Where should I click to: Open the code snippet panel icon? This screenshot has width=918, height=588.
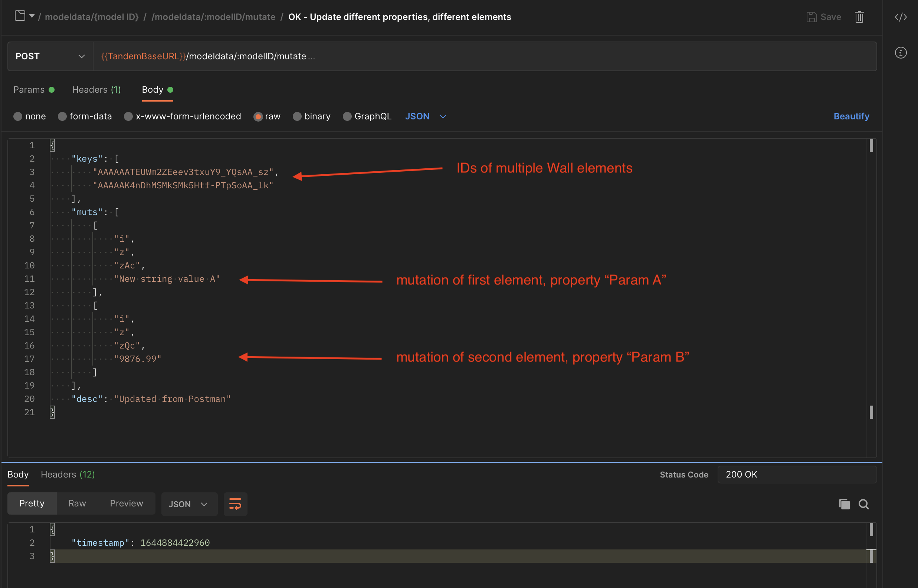(901, 17)
